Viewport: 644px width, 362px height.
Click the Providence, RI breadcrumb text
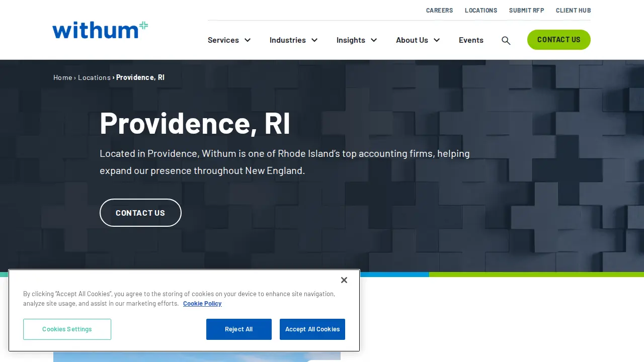(x=140, y=77)
